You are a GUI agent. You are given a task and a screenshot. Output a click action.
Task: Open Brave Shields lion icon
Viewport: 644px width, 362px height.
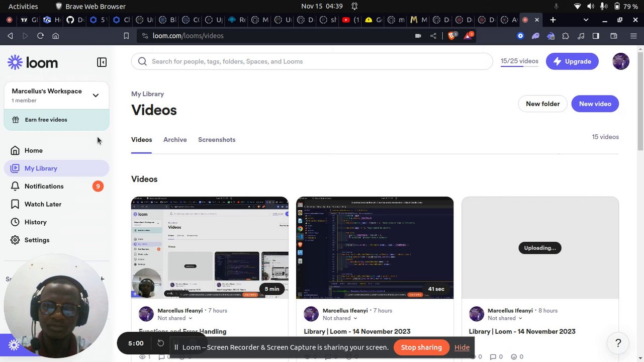[x=451, y=36]
